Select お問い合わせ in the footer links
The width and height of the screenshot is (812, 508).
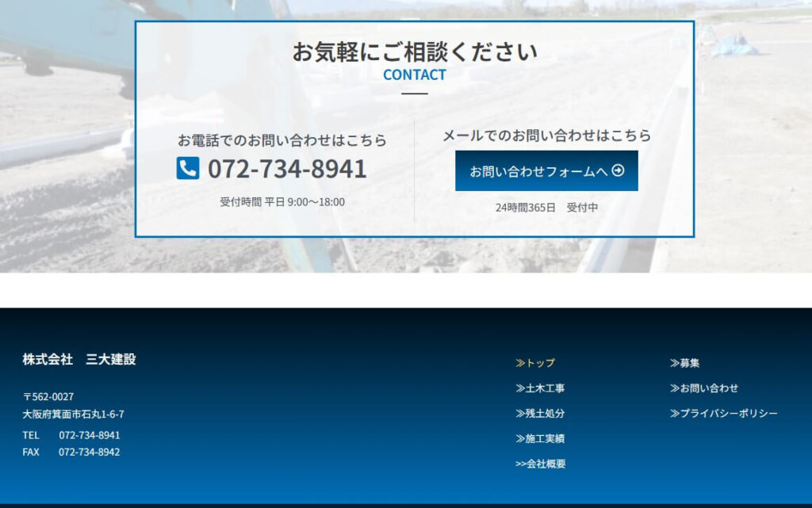click(x=704, y=388)
